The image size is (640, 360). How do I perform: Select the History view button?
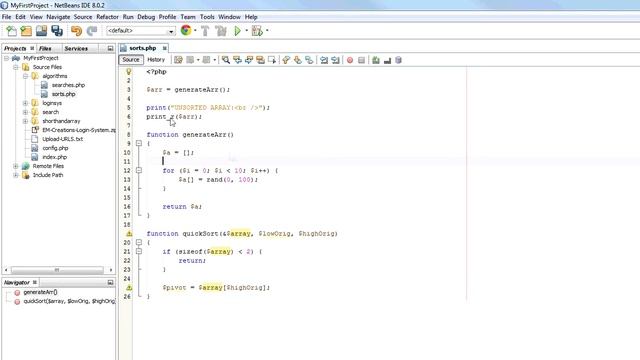(156, 60)
